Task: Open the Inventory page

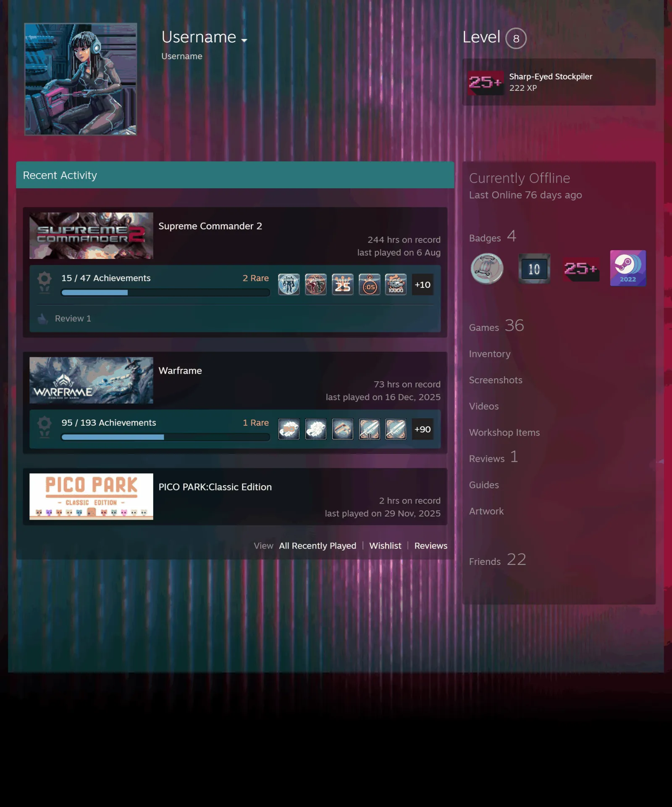Action: (x=490, y=354)
